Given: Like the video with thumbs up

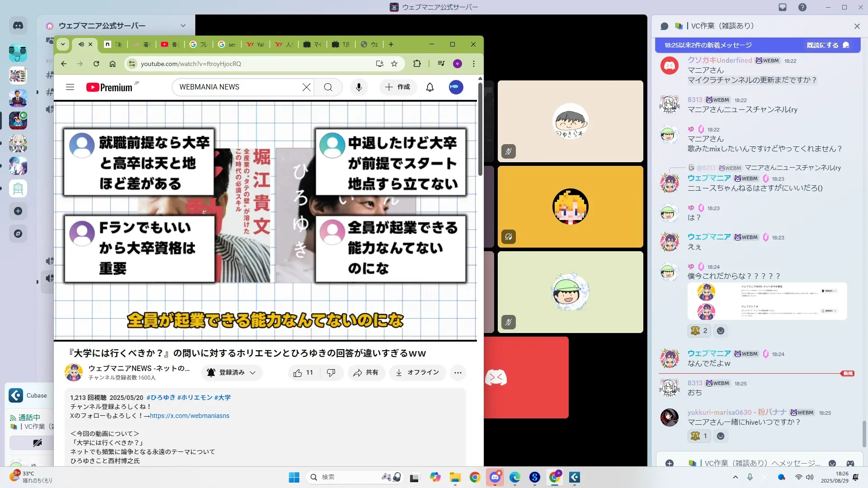Looking at the screenshot, I should (x=298, y=373).
